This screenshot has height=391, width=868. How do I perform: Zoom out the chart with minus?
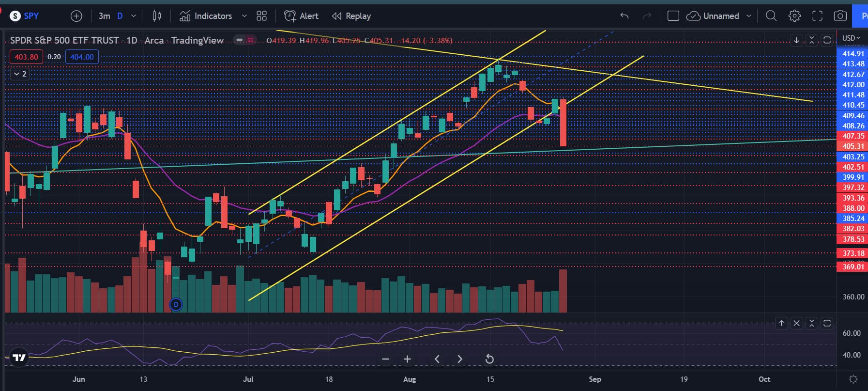(385, 359)
